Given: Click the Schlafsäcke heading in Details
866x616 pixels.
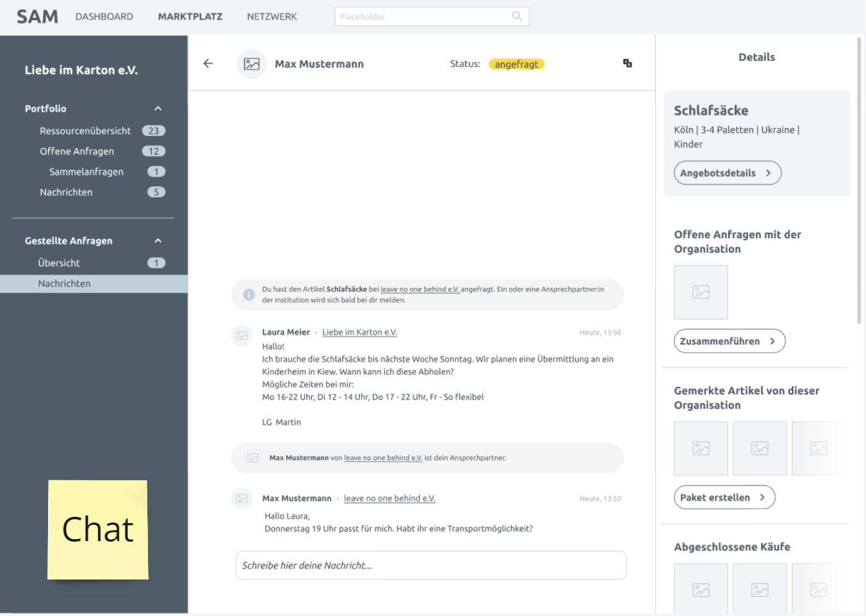Looking at the screenshot, I should click(x=711, y=110).
